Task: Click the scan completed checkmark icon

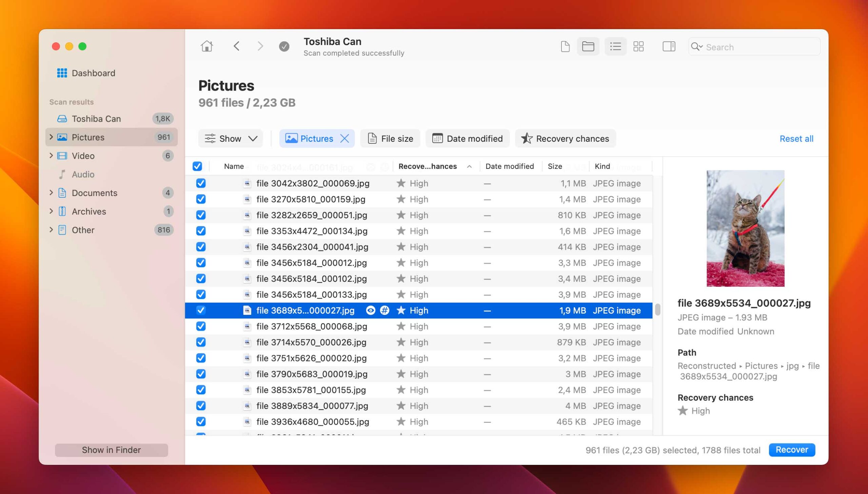Action: click(x=284, y=46)
